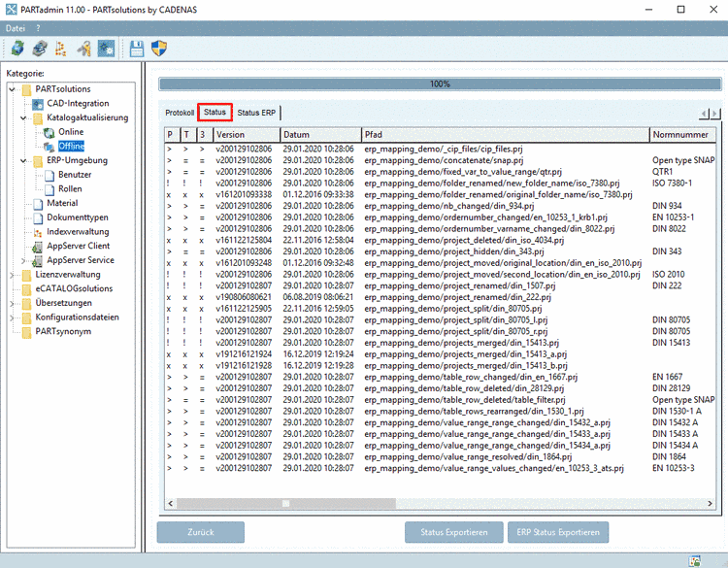
Task: Click the Online globe tree icon
Action: point(50,133)
